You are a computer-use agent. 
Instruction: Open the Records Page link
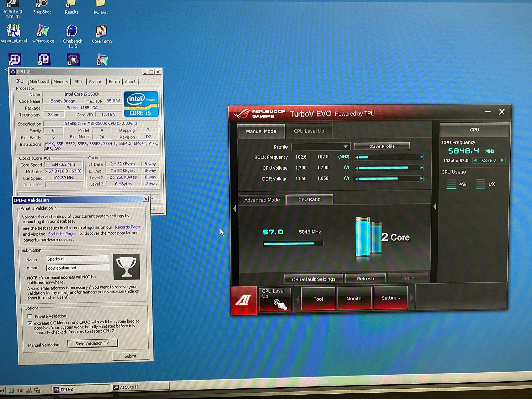pyautogui.click(x=127, y=227)
